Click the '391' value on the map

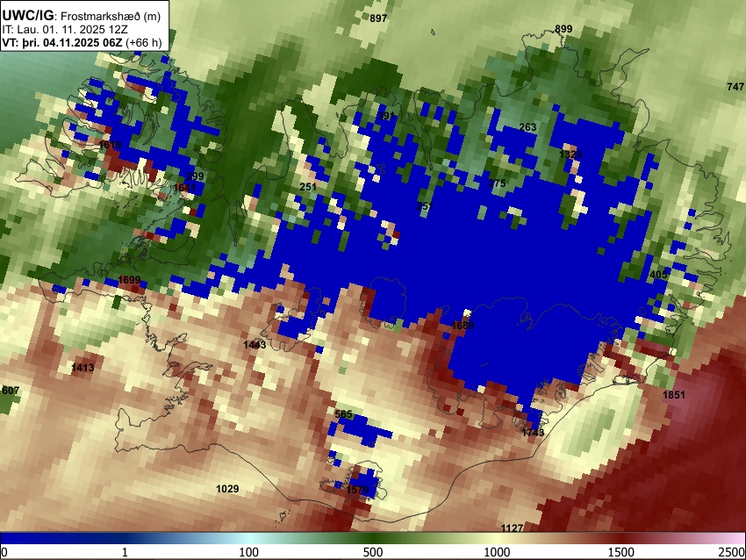point(386,116)
